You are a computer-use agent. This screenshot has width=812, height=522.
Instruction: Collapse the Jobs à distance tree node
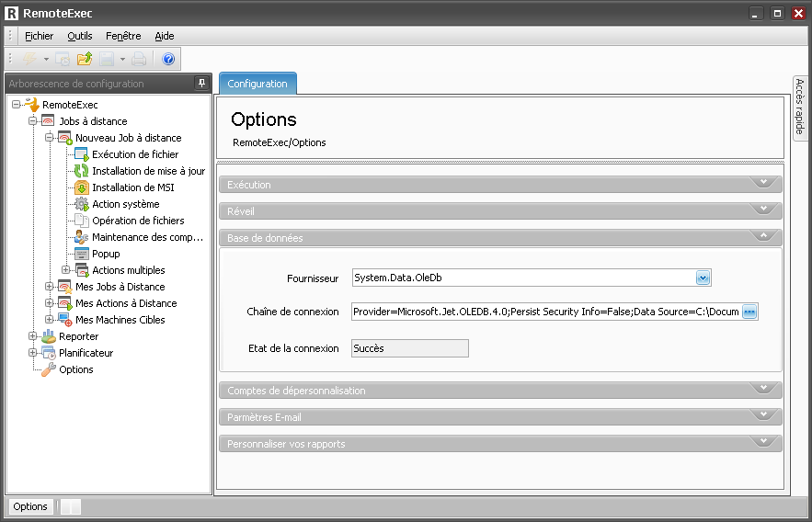pyautogui.click(x=32, y=121)
